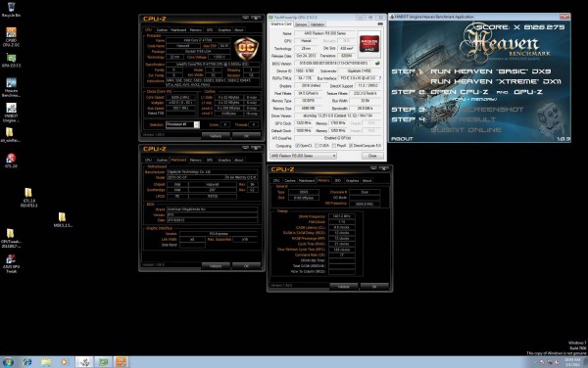Switch to the Sensors tab in GPU-Z
Screen dimensions: 588x368
301,24
